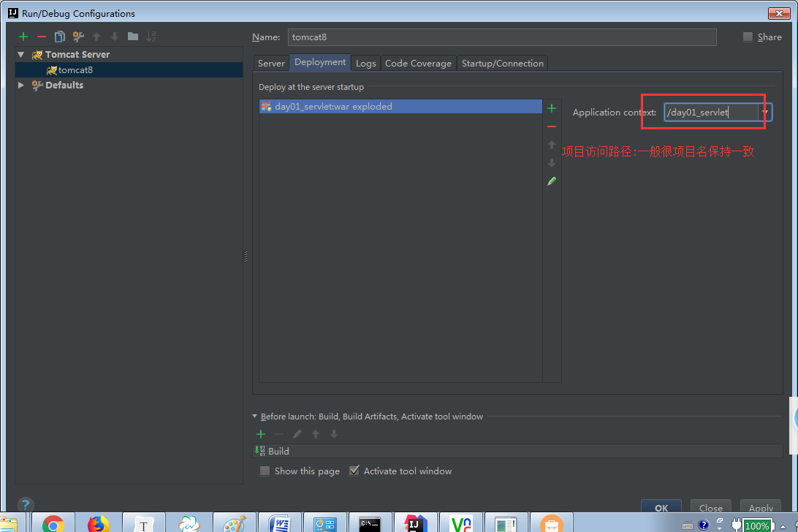This screenshot has height=532, width=798.
Task: Edit the selected Before launch task
Action: pos(297,434)
